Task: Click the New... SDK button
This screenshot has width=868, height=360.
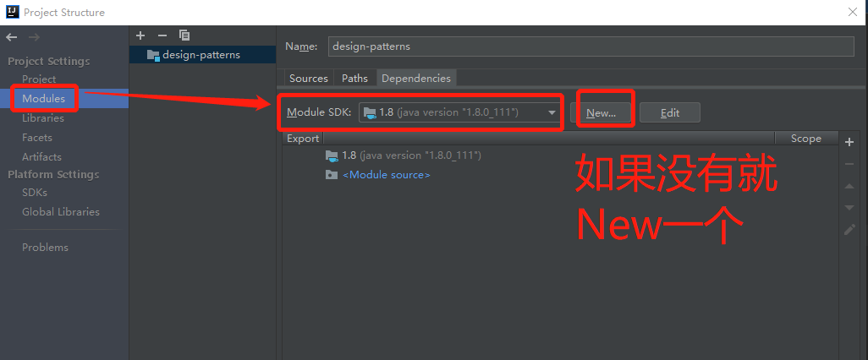Action: pyautogui.click(x=602, y=112)
